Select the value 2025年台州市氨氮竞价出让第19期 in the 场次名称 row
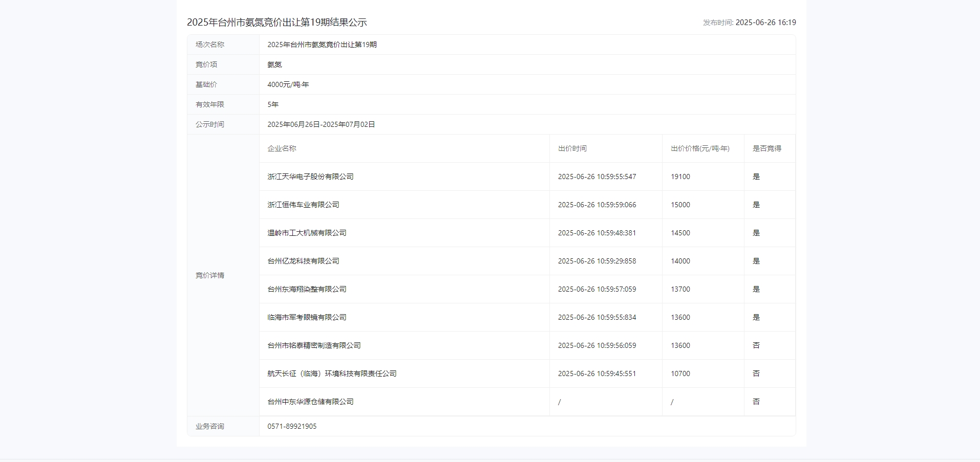This screenshot has height=462, width=980. point(322,45)
